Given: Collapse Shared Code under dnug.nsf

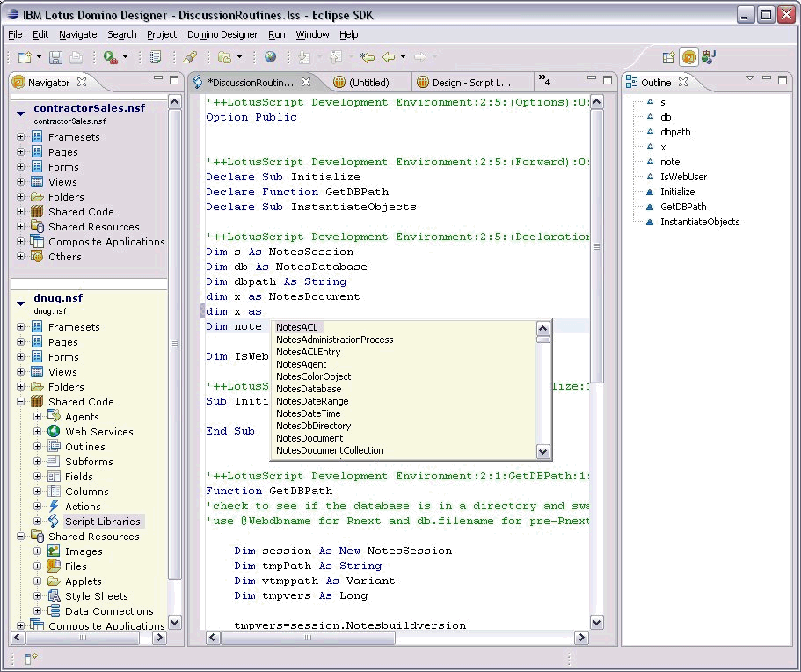Looking at the screenshot, I should pos(20,402).
